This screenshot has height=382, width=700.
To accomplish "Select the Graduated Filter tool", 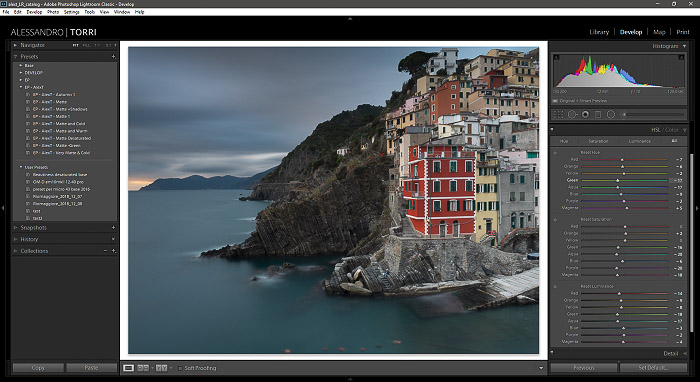I will click(598, 115).
